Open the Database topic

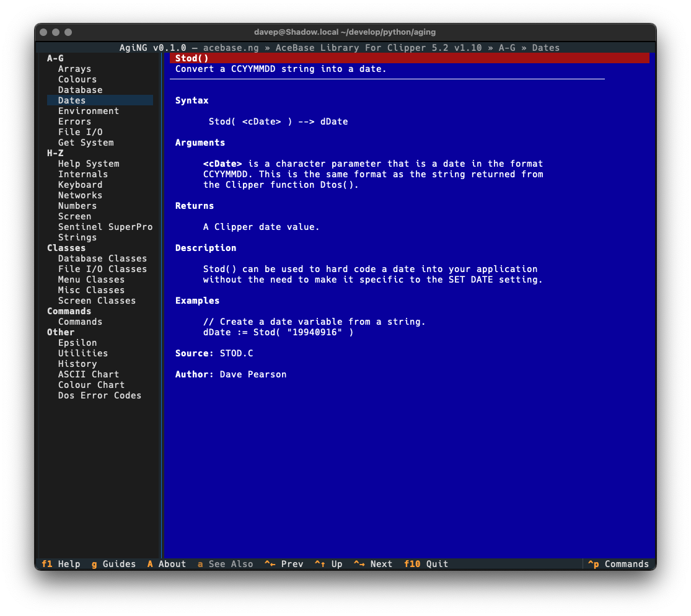pos(80,90)
